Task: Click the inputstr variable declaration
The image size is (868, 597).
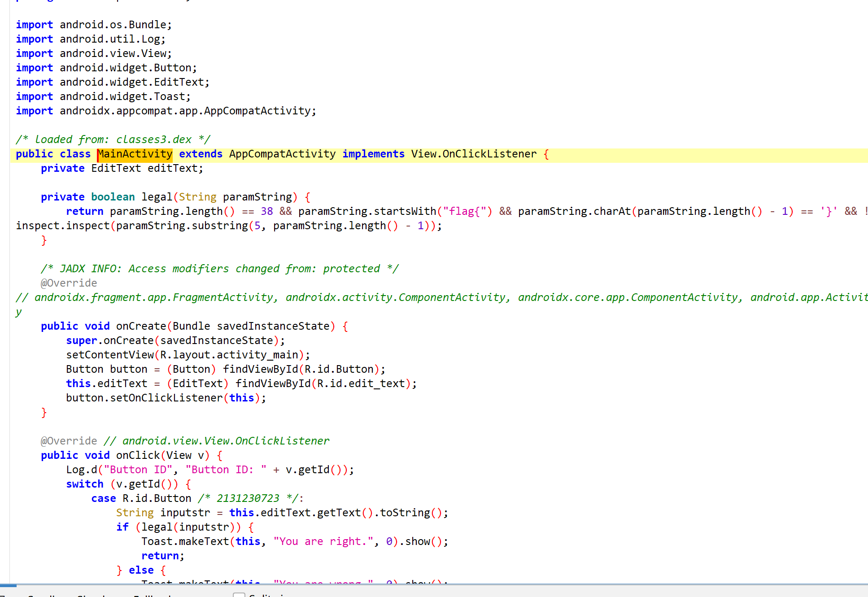Action: [x=185, y=513]
